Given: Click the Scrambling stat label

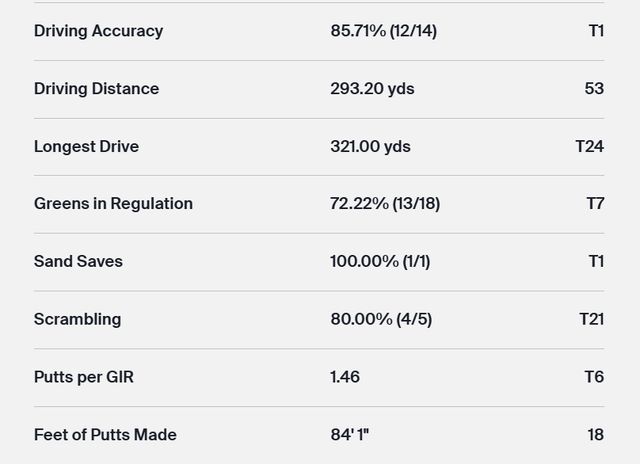Looking at the screenshot, I should tap(77, 320).
